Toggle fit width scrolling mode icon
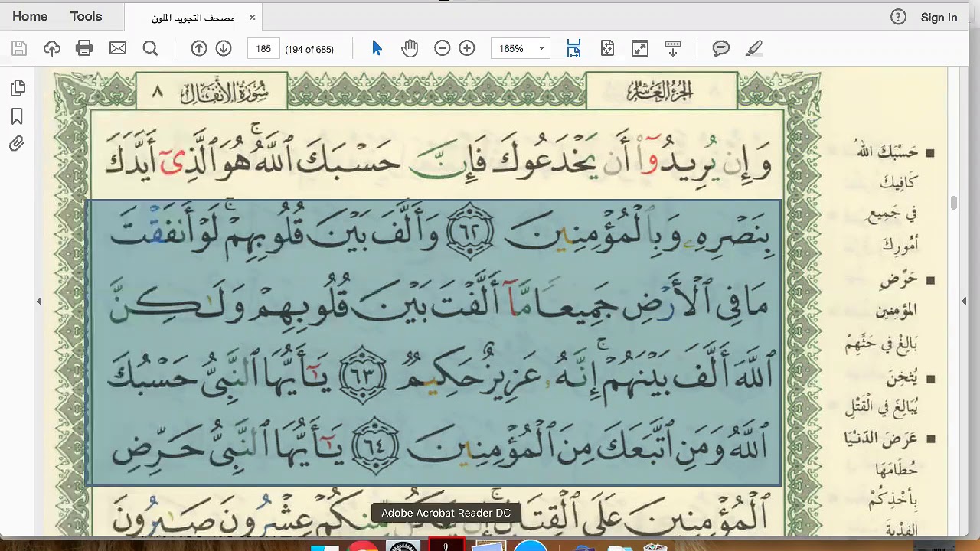 point(573,48)
